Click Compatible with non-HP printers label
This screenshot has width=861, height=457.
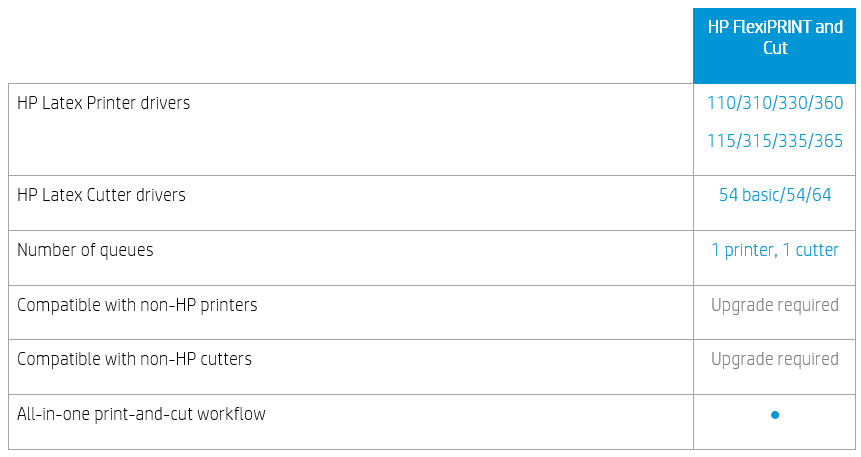(x=137, y=305)
